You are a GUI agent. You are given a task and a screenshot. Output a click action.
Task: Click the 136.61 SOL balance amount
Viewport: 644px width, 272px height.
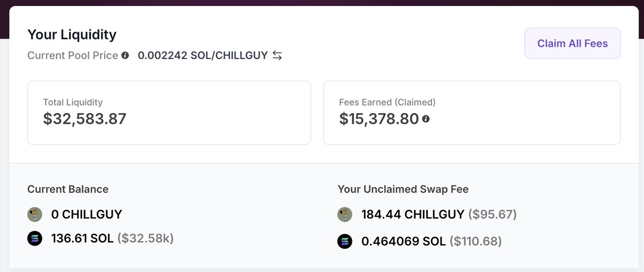pos(82,238)
